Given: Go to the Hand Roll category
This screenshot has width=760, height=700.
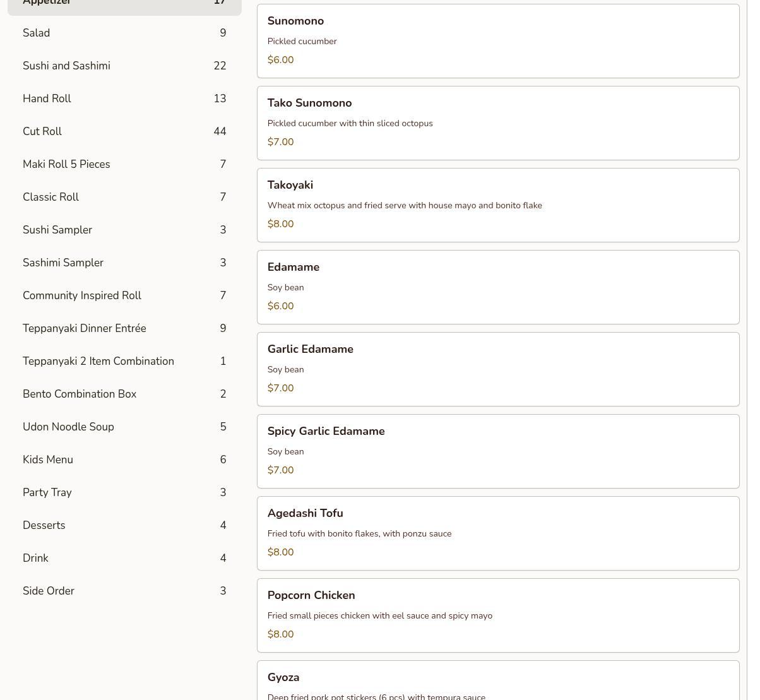Looking at the screenshot, I should (124, 98).
